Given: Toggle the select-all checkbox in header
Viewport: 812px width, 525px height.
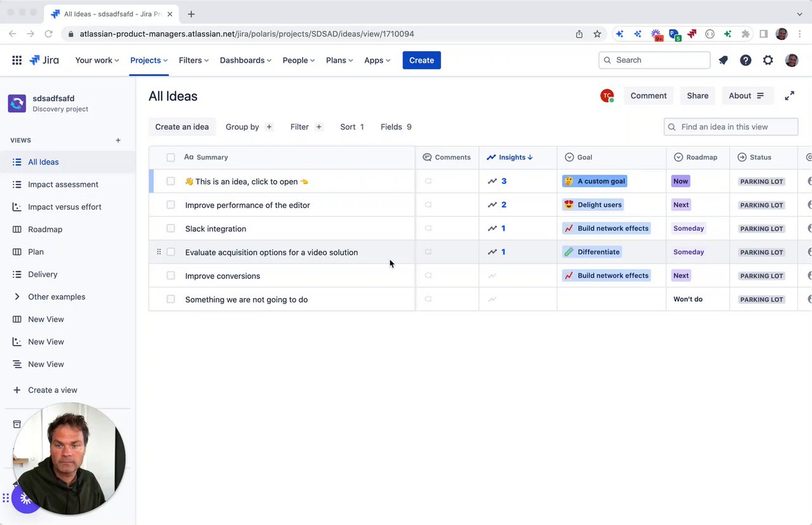Looking at the screenshot, I should point(171,157).
